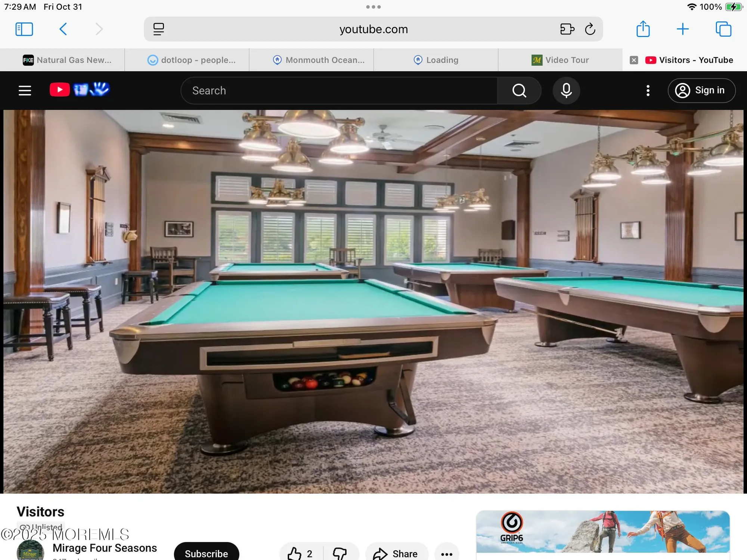Go back to previous page
Viewport: 747px width, 560px height.
63,29
